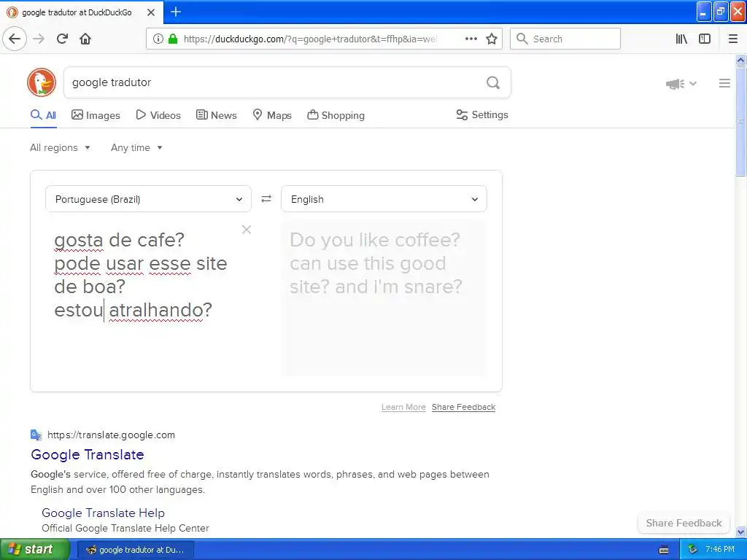Close the DuckDuckGo tab
This screenshot has width=747, height=560.
tap(151, 12)
